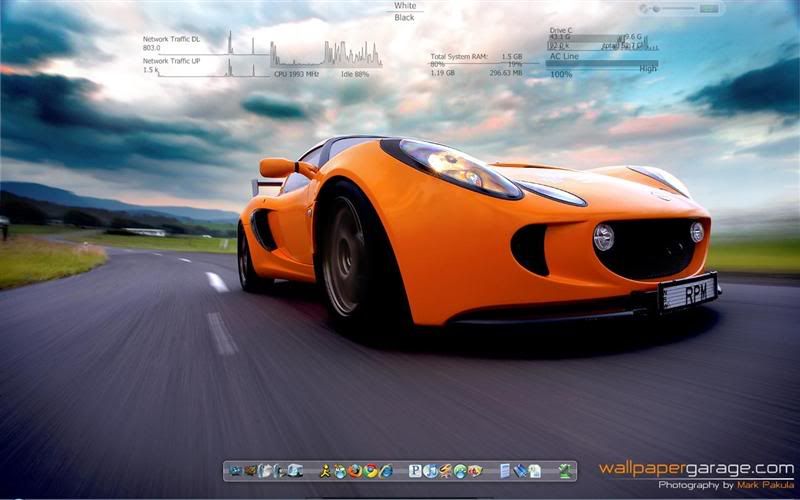Click the white P icon in the dock
The height and width of the screenshot is (500, 800).
pos(415,471)
